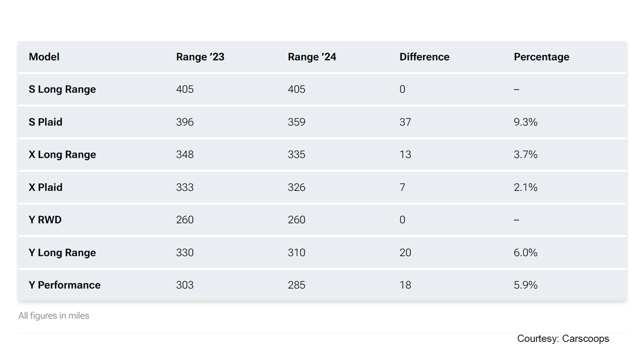Select the 285 range value for Y Performance
The height and width of the screenshot is (362, 644).
click(297, 285)
